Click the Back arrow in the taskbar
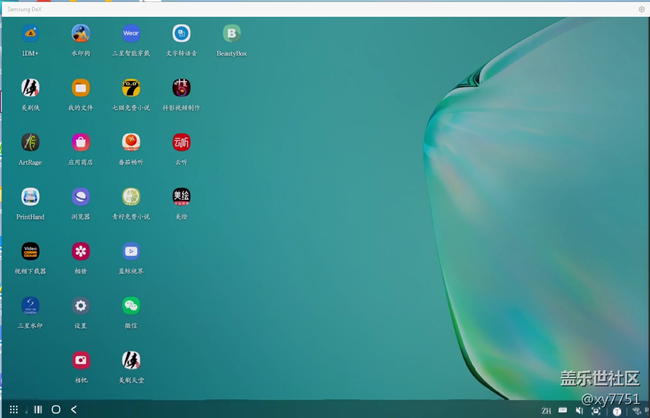Screen dimensions: 650x418 point(74,410)
